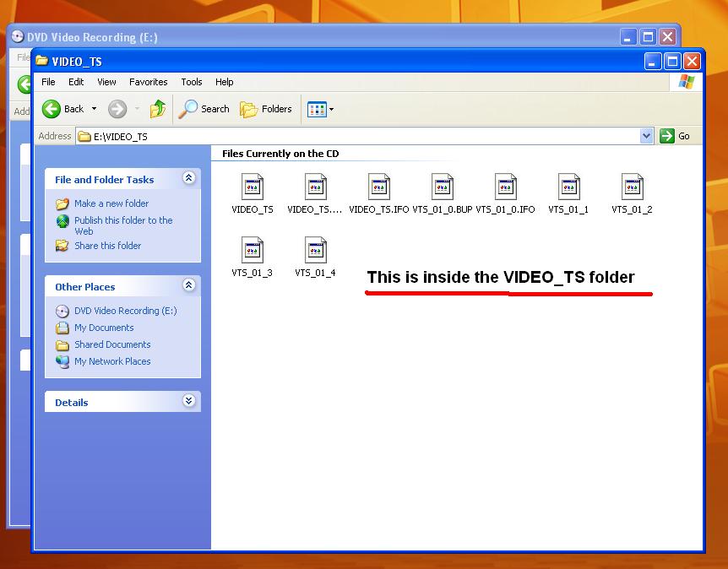728x569 pixels.
Task: Click the VIDEO_TS title bar folder icon
Action: coord(41,60)
